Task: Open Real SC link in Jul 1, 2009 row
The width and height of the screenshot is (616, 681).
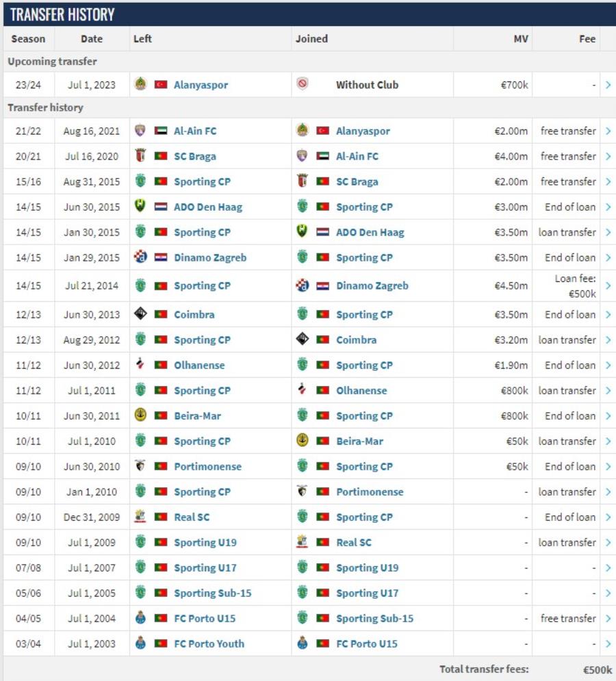Action: 354,543
